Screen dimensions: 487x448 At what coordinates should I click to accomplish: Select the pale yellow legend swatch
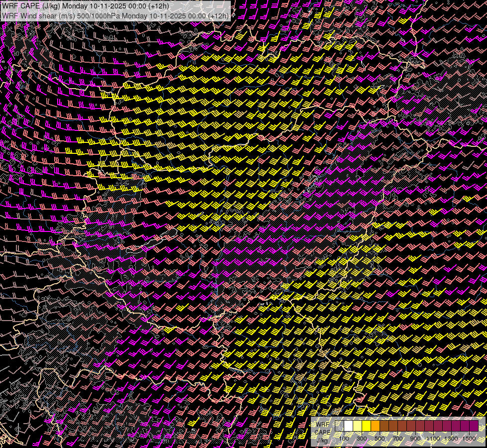[358, 426]
